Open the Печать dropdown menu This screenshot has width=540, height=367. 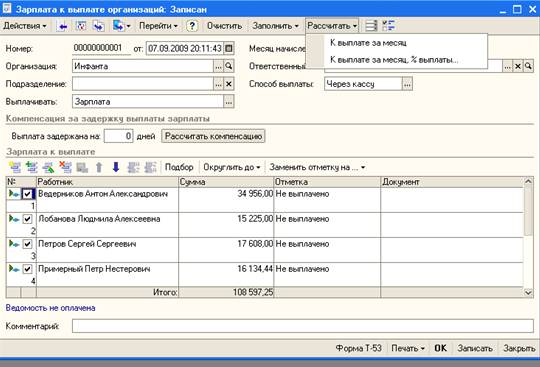point(408,348)
